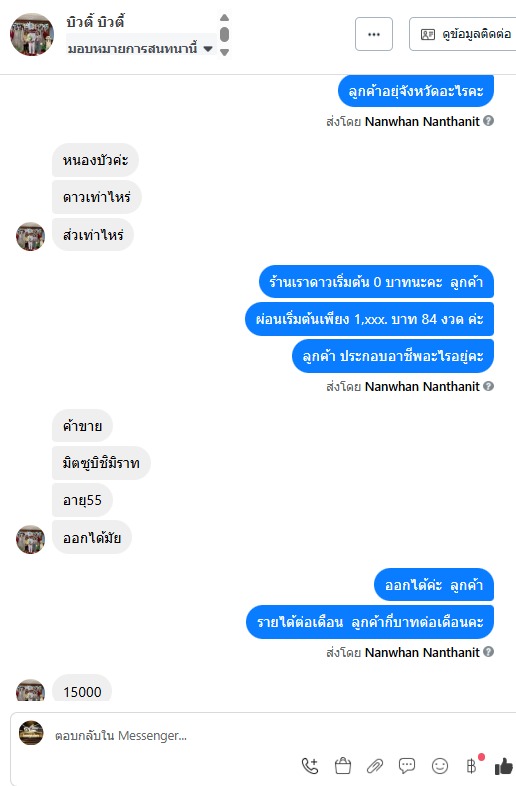516x786 pixels.
Task: Open the มอบหมายการสนทนานี้ dropdown
Action: tap(141, 49)
